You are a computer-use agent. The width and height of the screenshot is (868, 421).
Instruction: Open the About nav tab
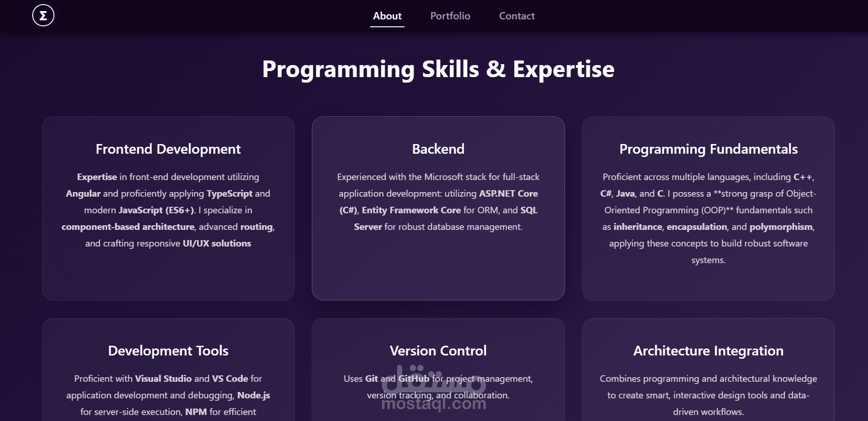(x=387, y=16)
